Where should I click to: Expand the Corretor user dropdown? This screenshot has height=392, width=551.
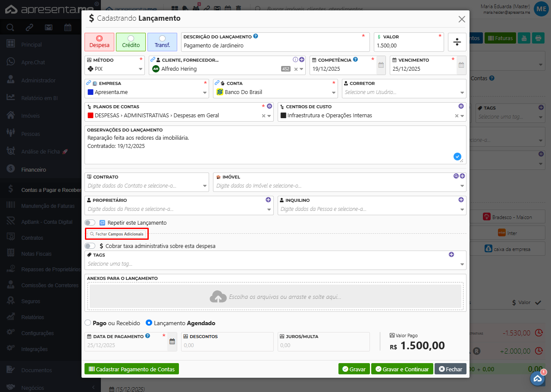pyautogui.click(x=462, y=92)
